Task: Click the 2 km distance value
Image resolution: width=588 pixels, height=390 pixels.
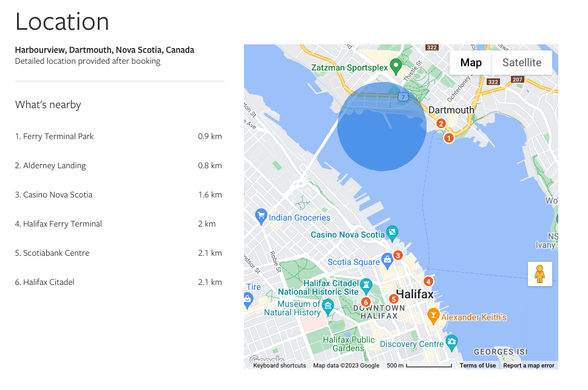Action: click(207, 224)
